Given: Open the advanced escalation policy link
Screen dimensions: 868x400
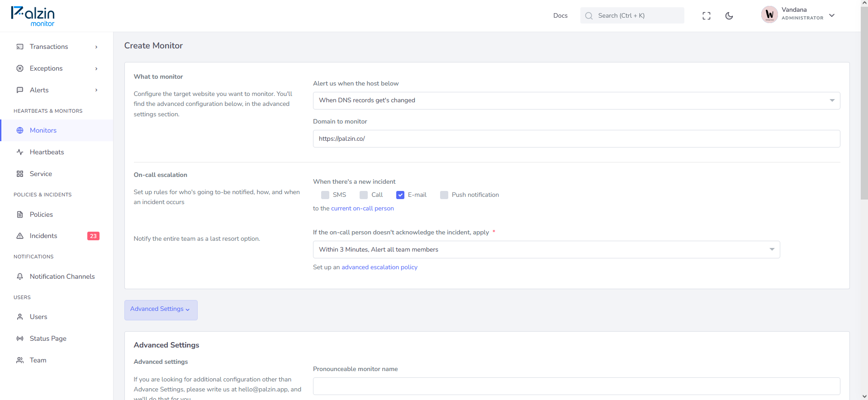Looking at the screenshot, I should [379, 267].
